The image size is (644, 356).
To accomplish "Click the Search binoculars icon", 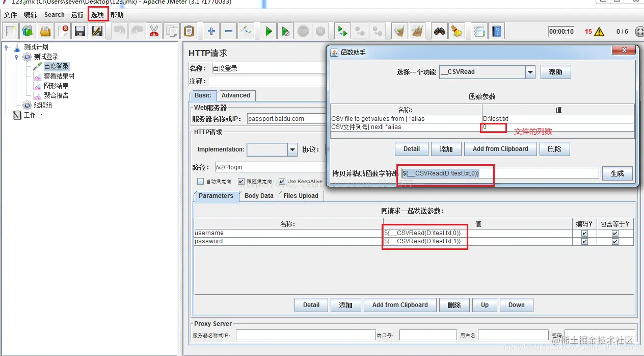I will point(440,31).
